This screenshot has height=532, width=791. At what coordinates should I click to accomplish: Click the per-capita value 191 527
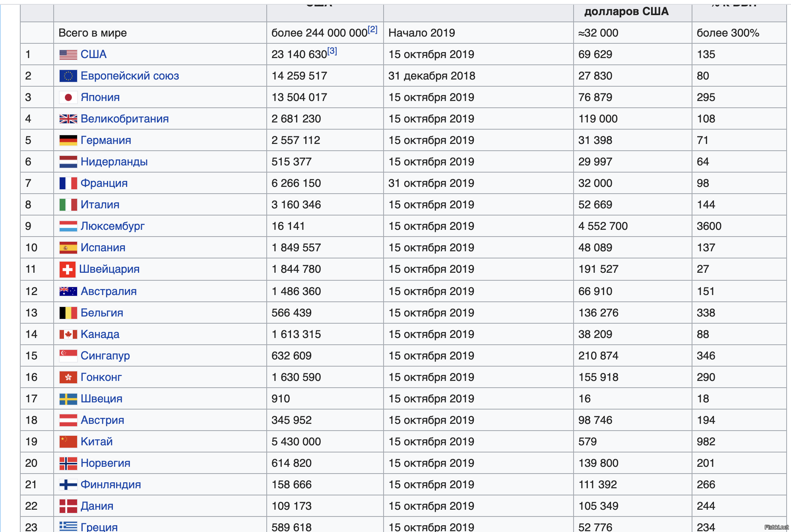tap(598, 269)
